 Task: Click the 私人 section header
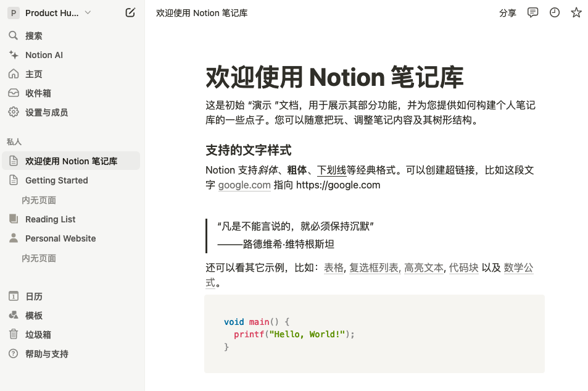(x=14, y=141)
